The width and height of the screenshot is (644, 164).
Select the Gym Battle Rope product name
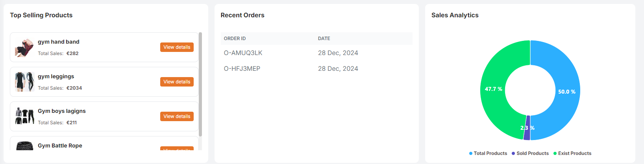(60, 146)
